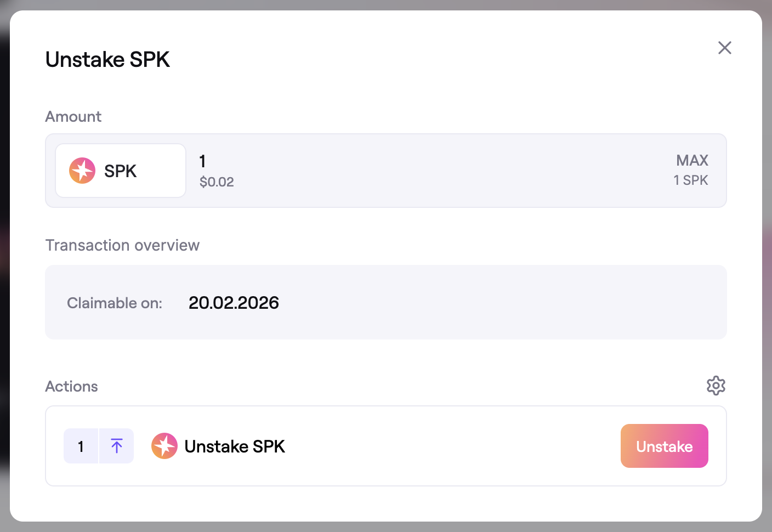Click the claimable date 20.02.2026
The width and height of the screenshot is (772, 532).
click(x=234, y=303)
